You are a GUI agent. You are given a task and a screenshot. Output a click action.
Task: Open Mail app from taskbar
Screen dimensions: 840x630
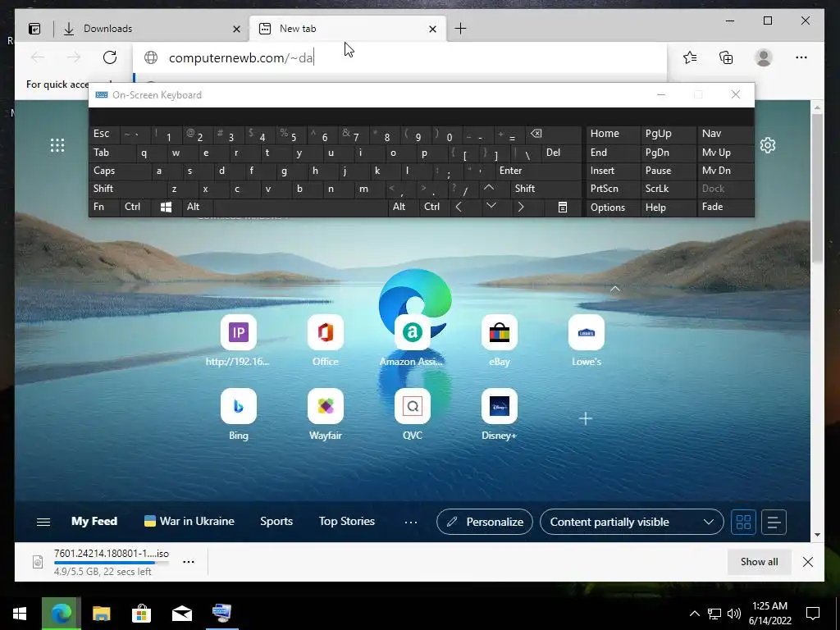[181, 614]
